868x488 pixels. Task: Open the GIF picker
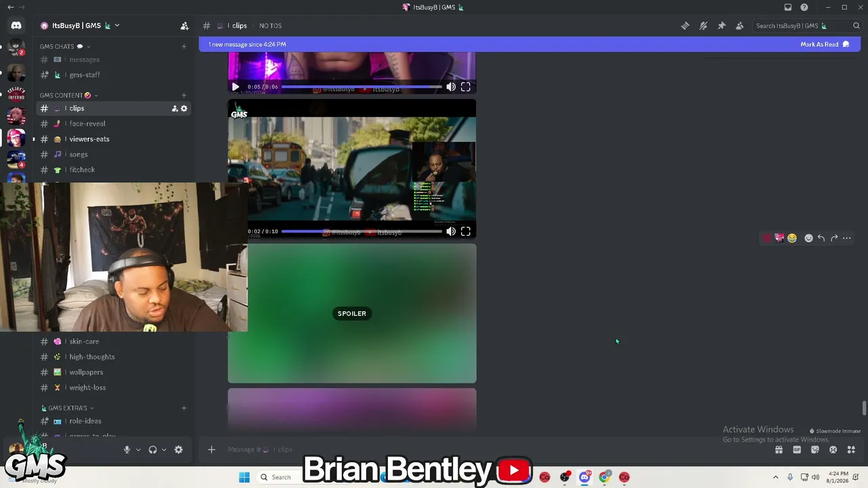(797, 449)
